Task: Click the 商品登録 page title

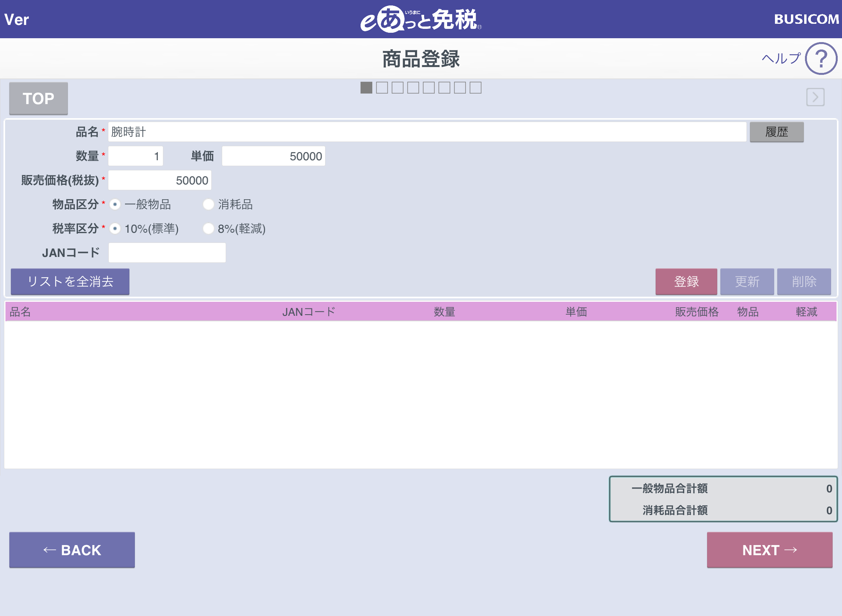Action: pyautogui.click(x=421, y=59)
